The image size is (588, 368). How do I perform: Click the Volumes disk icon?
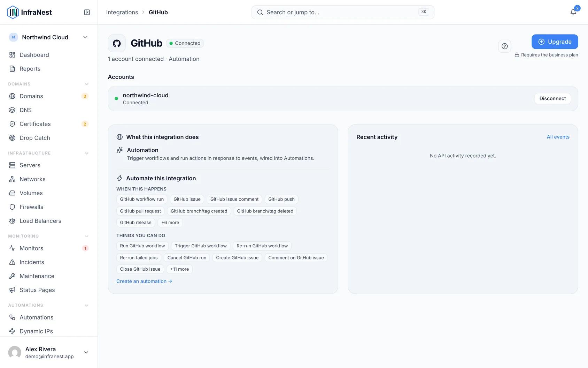coord(12,193)
